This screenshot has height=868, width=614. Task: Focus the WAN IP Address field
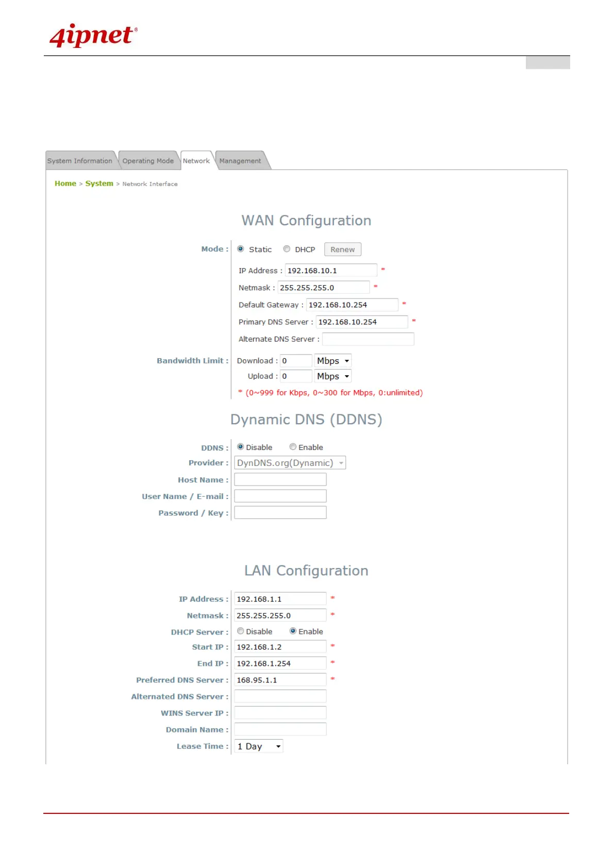[x=331, y=271]
